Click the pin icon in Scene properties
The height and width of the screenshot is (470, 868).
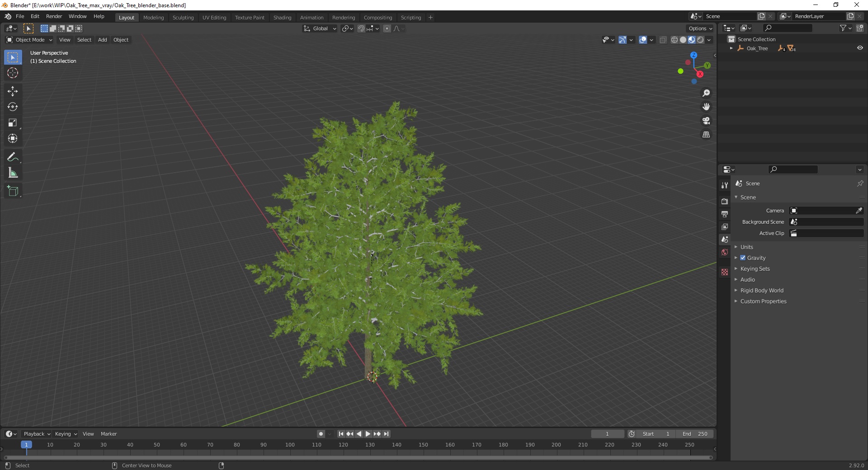[x=860, y=183]
